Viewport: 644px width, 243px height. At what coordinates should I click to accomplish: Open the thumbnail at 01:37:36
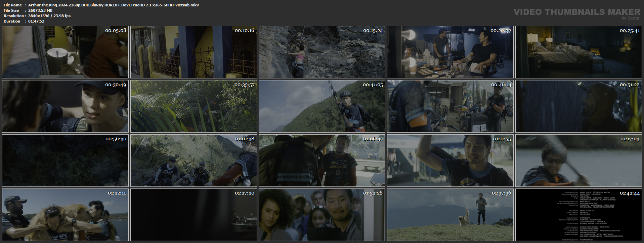click(x=450, y=215)
